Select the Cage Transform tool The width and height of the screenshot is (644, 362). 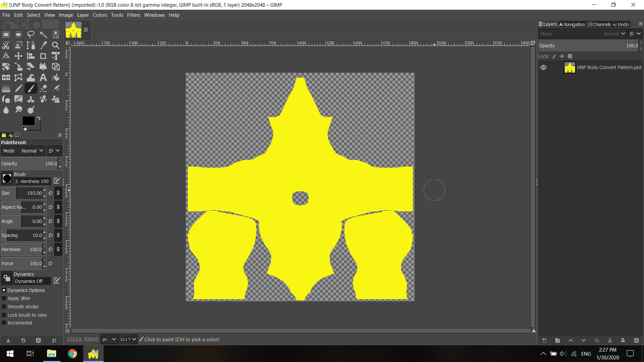tap(18, 77)
